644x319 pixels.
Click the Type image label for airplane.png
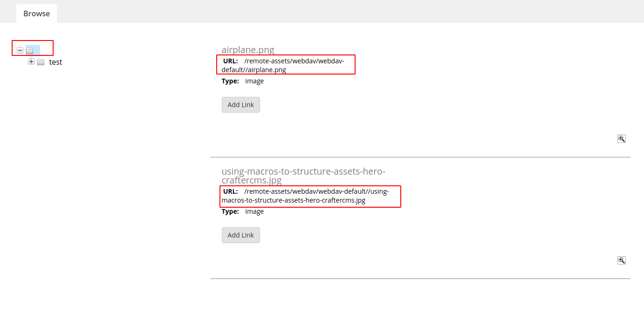[254, 81]
